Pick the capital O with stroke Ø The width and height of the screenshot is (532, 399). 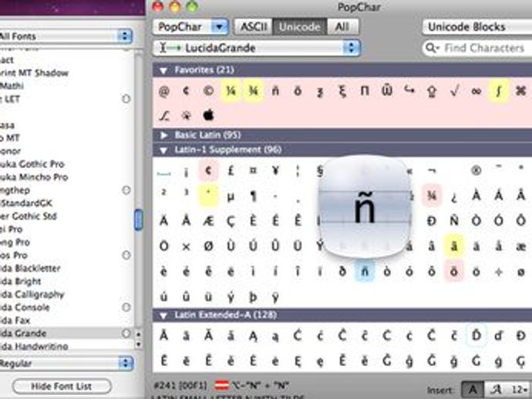click(208, 246)
